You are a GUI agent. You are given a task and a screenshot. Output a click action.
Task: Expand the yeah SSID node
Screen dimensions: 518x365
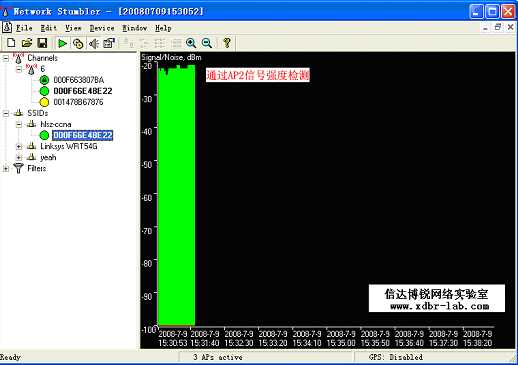click(19, 157)
